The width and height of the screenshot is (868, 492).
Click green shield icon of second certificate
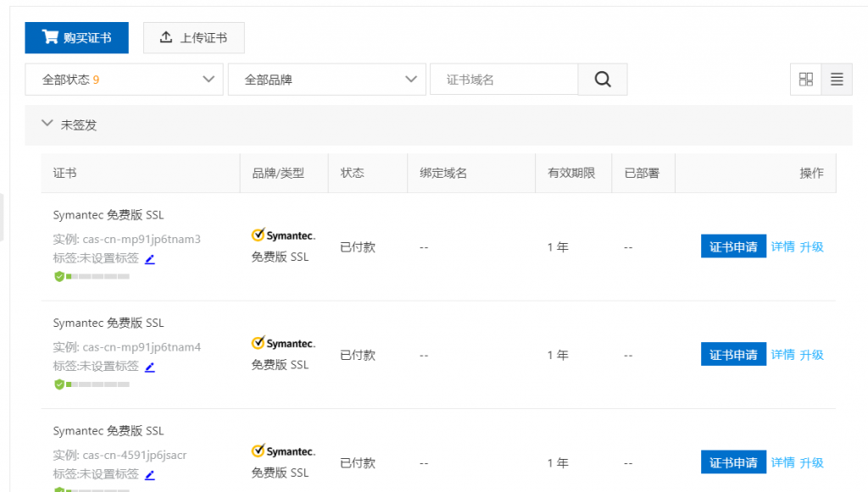pos(59,384)
